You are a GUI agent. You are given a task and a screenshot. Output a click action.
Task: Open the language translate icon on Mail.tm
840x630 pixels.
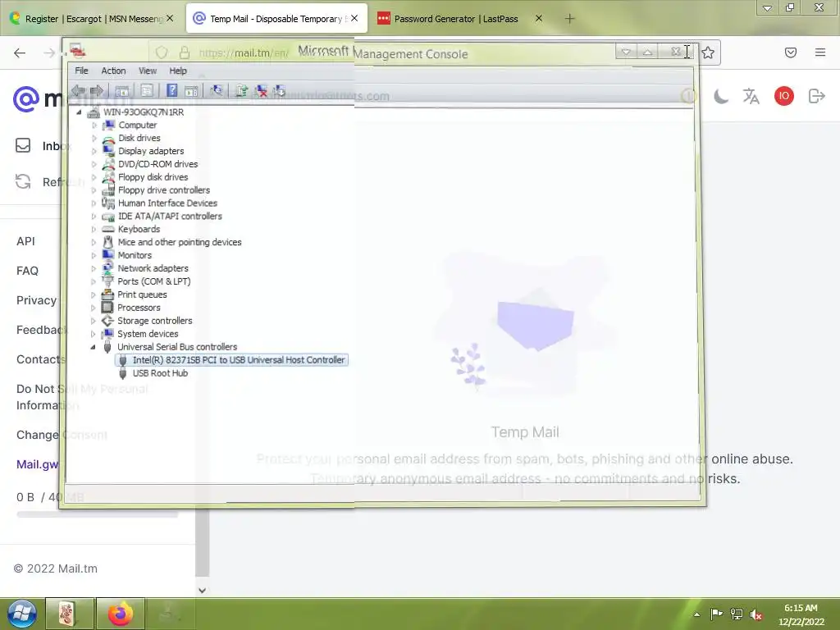[751, 97]
